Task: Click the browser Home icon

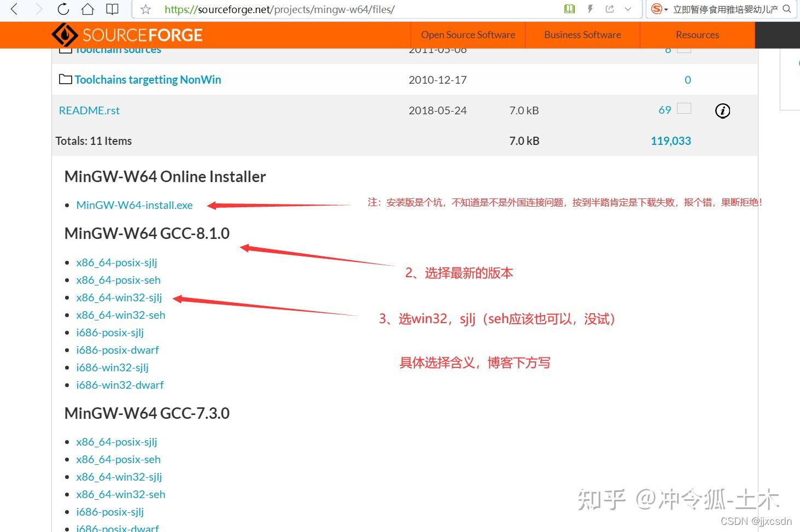Action: (x=87, y=9)
